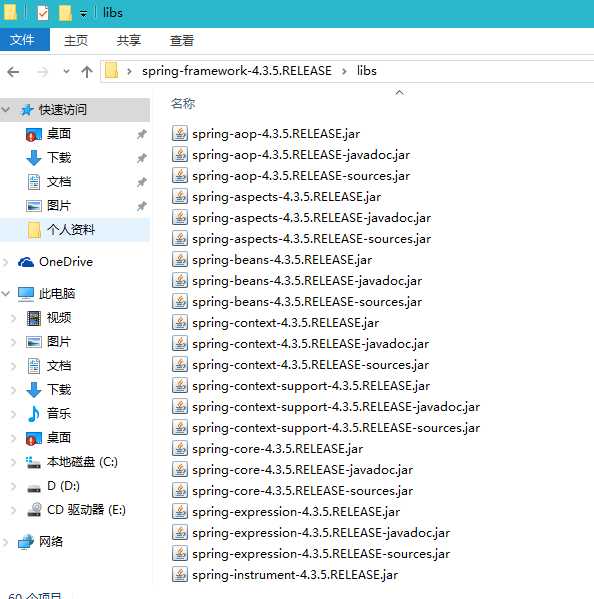Image resolution: width=594 pixels, height=599 pixels.
Task: Go back with the Back arrow
Action: click(13, 71)
